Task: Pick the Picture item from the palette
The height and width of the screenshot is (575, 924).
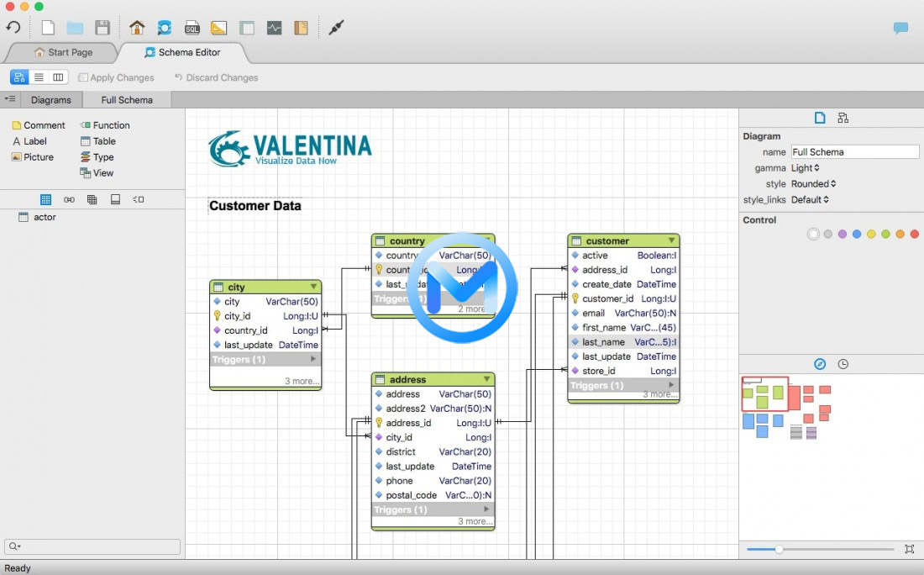Action: click(x=33, y=157)
